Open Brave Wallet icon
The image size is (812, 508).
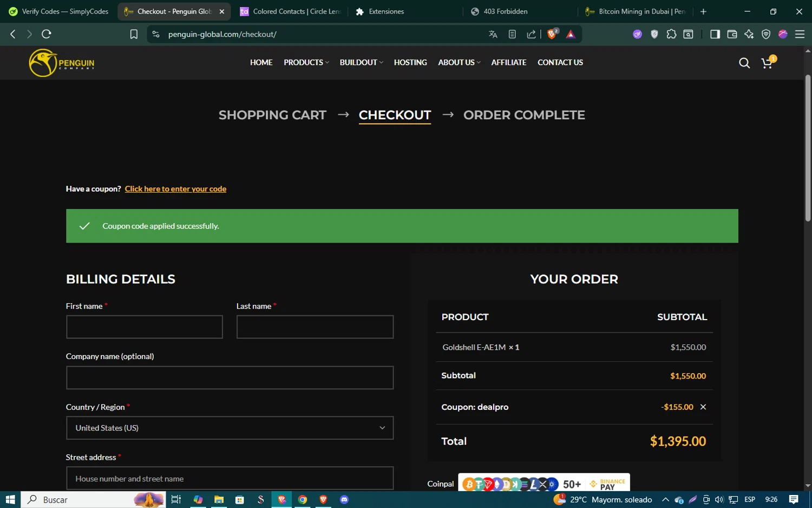point(732,34)
